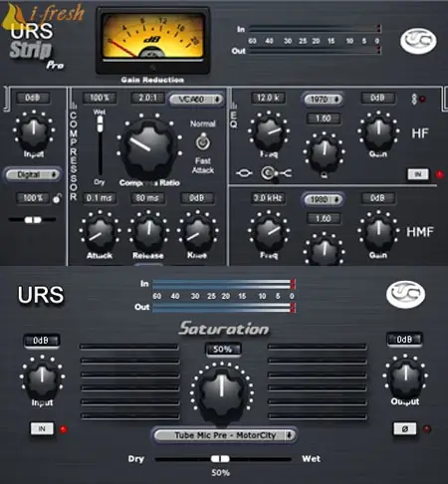The height and width of the screenshot is (484, 448).
Task: Open the HF band 1970 EQ model dropdown
Action: tap(323, 99)
